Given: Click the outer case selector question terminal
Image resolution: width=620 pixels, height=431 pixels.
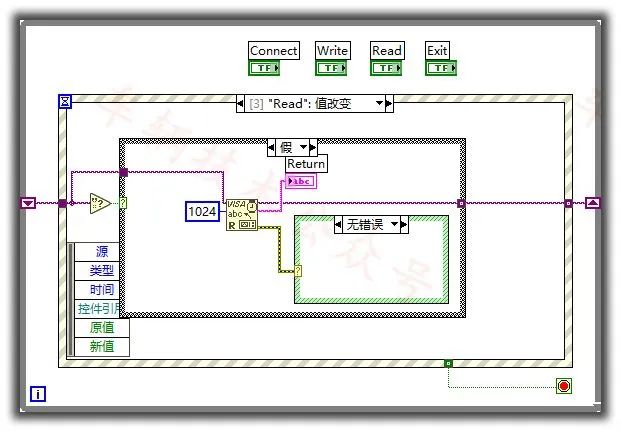Looking at the screenshot, I should tap(123, 203).
